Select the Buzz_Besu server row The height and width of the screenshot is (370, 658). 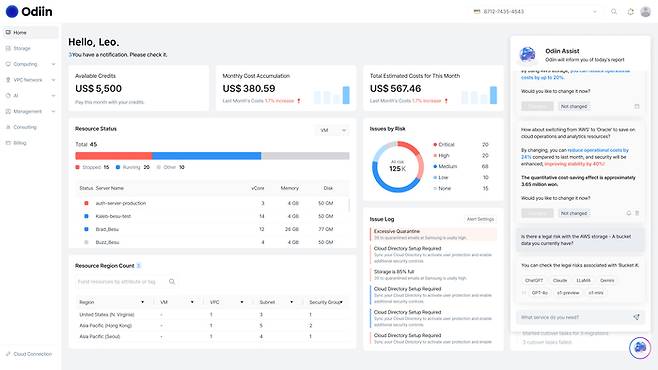pos(212,242)
